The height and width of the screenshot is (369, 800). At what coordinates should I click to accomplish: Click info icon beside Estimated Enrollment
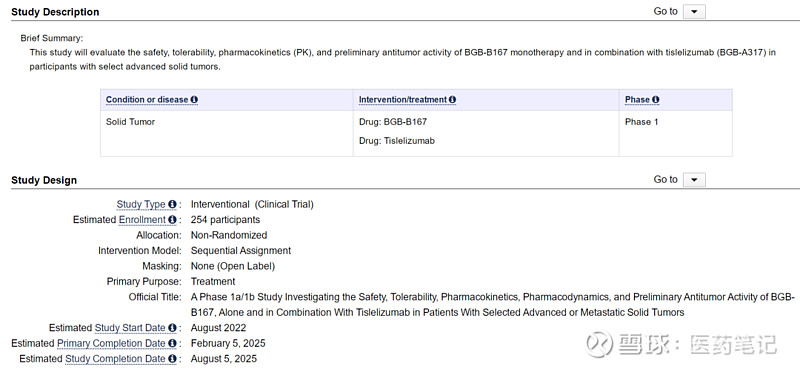pos(172,219)
